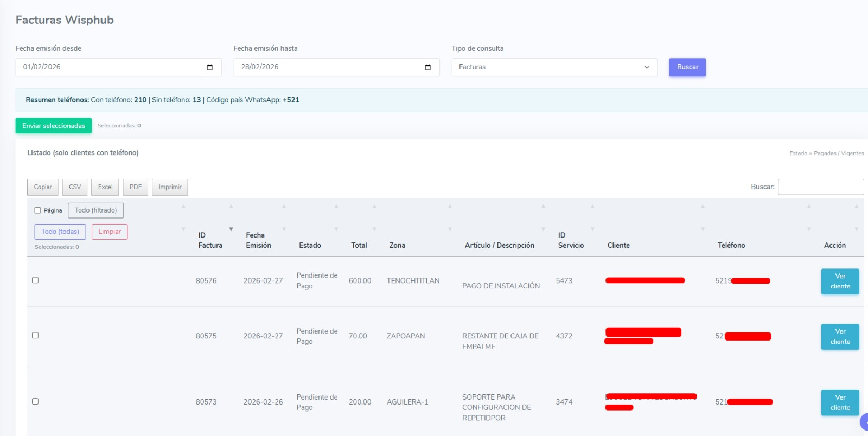
Task: Click the Fecha emisión desde date field
Action: pos(108,67)
